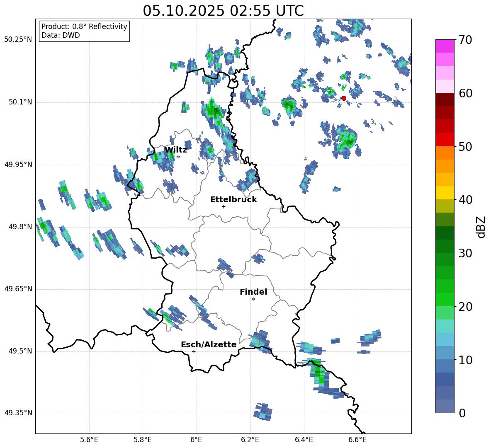Click the Wiltz city label
The image size is (491, 448).
point(176,150)
